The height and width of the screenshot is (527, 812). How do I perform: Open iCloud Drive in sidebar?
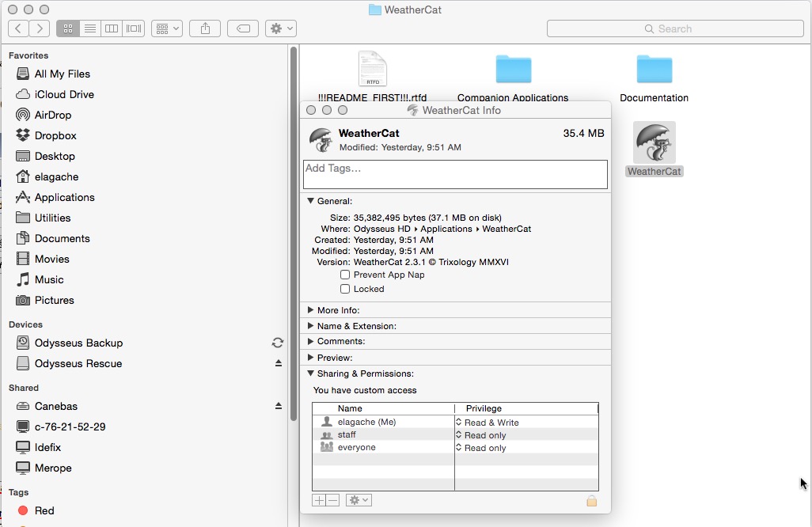click(64, 94)
